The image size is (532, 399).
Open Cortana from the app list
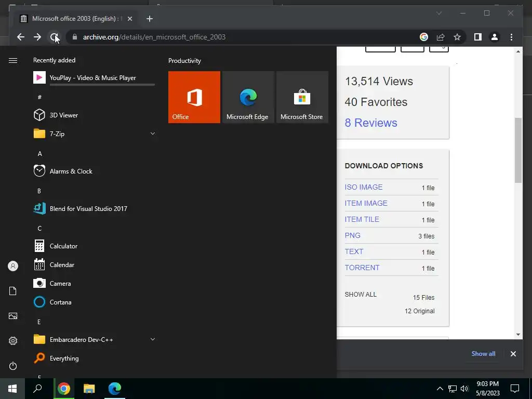tap(95, 302)
